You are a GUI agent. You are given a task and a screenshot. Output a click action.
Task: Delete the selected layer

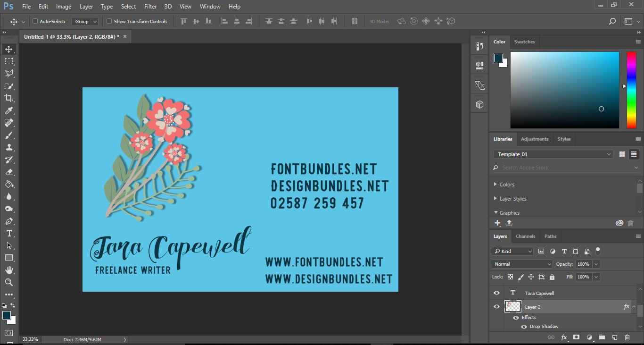[627, 337]
